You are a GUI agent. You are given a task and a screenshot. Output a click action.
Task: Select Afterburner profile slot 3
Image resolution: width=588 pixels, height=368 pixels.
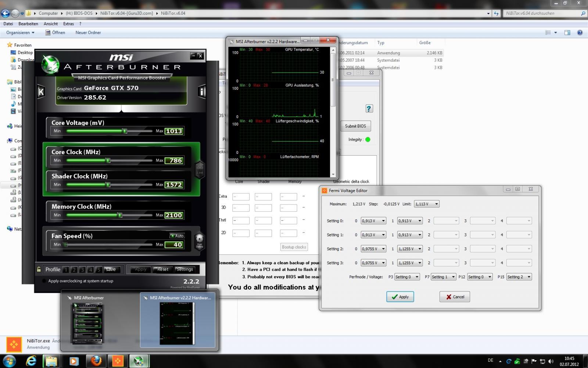[82, 270]
